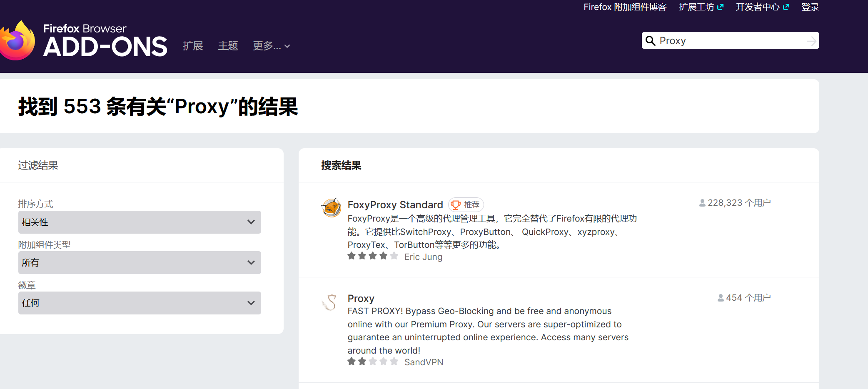Image resolution: width=868 pixels, height=389 pixels.
Task: Click the FAST PROXY description text
Action: tap(488, 331)
